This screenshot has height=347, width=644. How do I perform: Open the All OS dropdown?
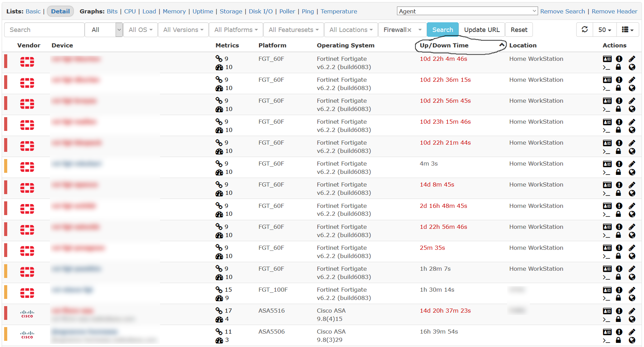(140, 30)
